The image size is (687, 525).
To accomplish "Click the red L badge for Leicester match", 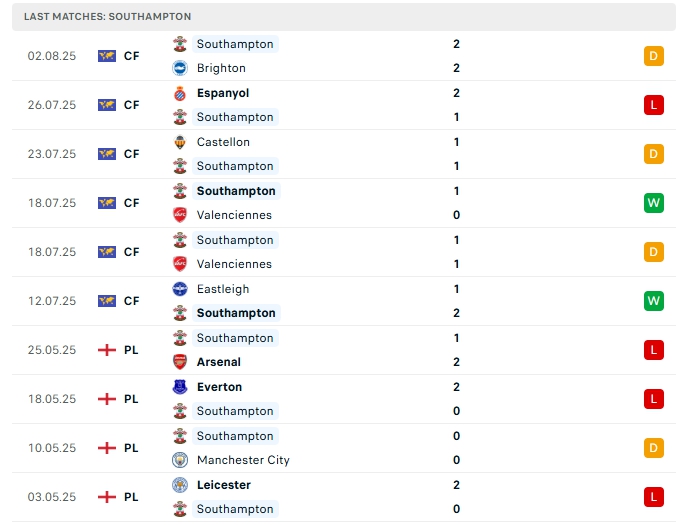I will point(654,497).
